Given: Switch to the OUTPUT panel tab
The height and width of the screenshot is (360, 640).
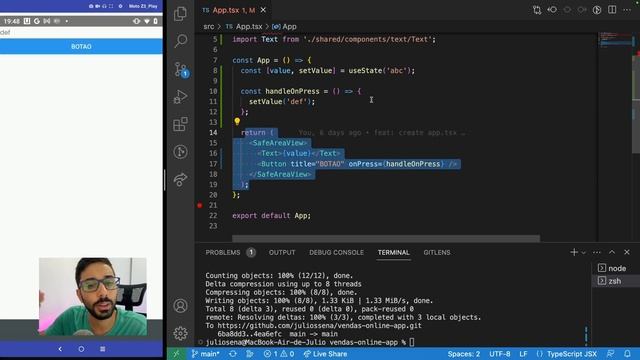Looking at the screenshot, I should (282, 253).
